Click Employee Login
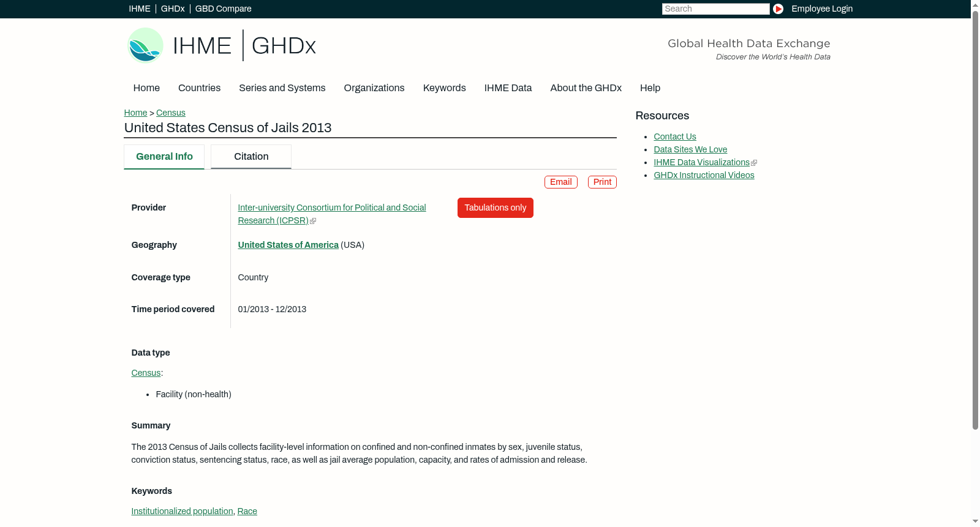Viewport: 980px width, 527px height. tap(822, 9)
